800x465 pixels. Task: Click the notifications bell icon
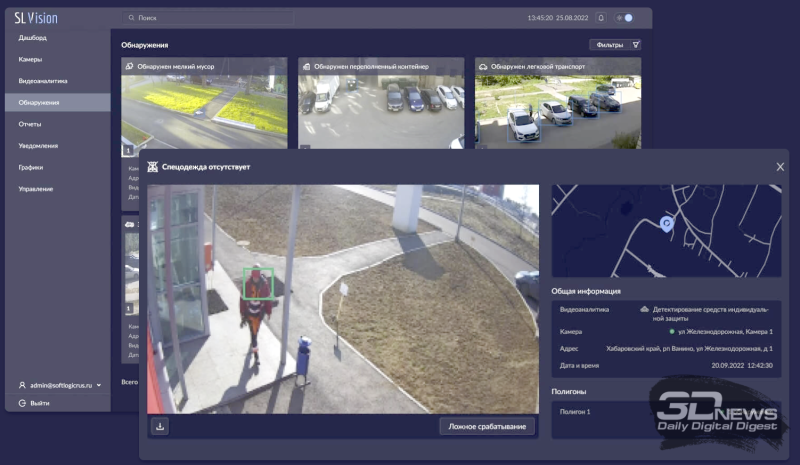click(601, 18)
